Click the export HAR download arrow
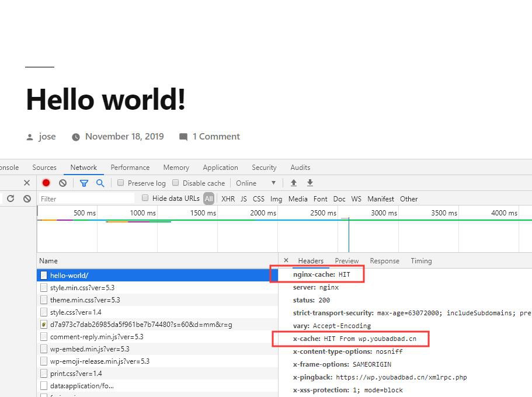 point(310,183)
